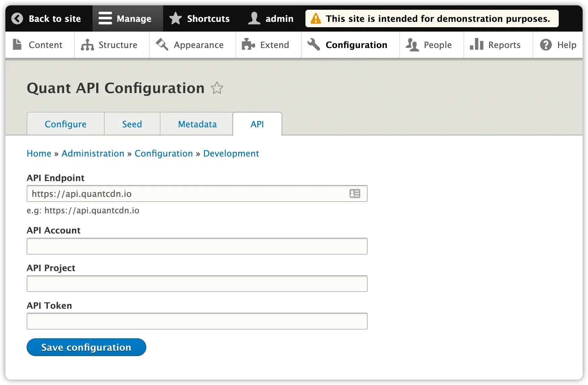Click the Appearance paintbrush icon
588x385 pixels.
(161, 44)
